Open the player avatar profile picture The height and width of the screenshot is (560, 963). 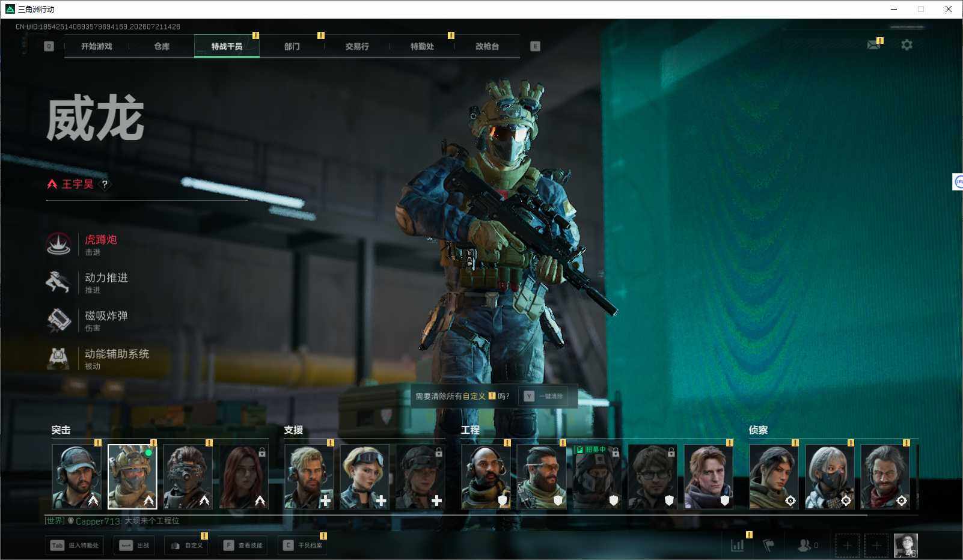pyautogui.click(x=905, y=546)
